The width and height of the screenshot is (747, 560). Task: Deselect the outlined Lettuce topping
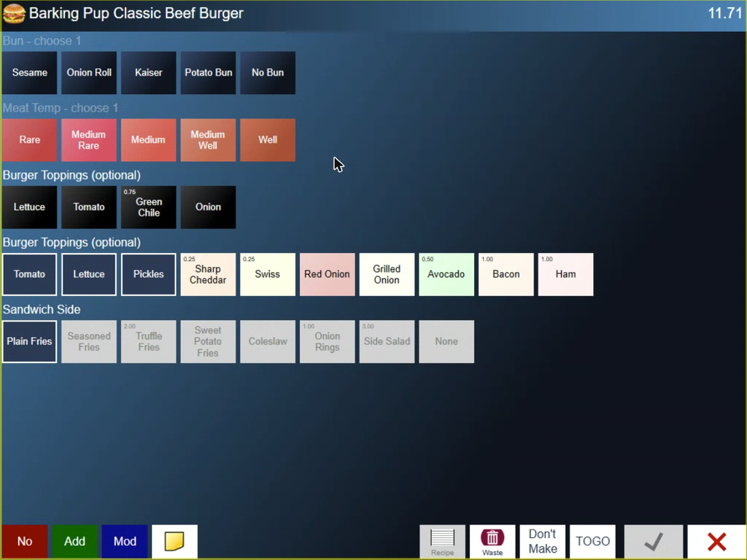coord(89,274)
